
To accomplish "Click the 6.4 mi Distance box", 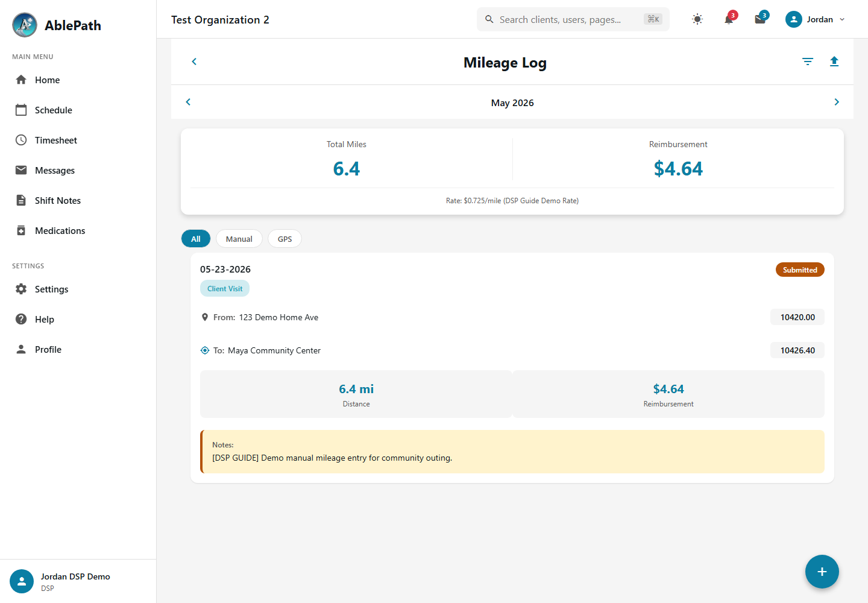I will click(356, 394).
